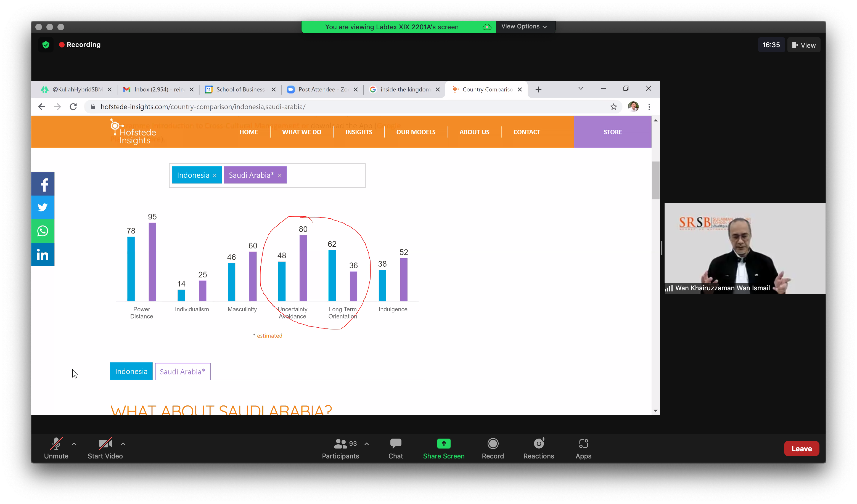Open HOME menu on site navbar
This screenshot has width=857, height=504.
coord(248,132)
